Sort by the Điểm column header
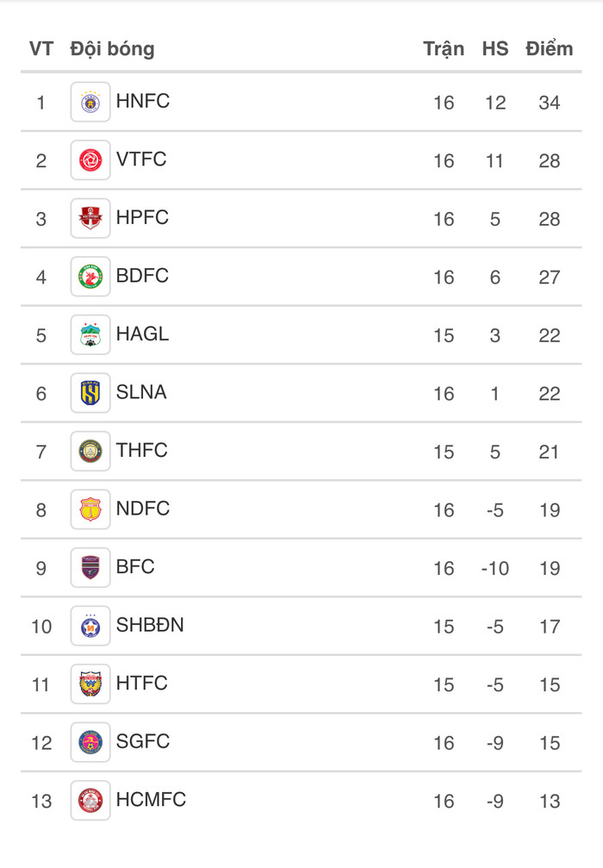 (x=549, y=49)
